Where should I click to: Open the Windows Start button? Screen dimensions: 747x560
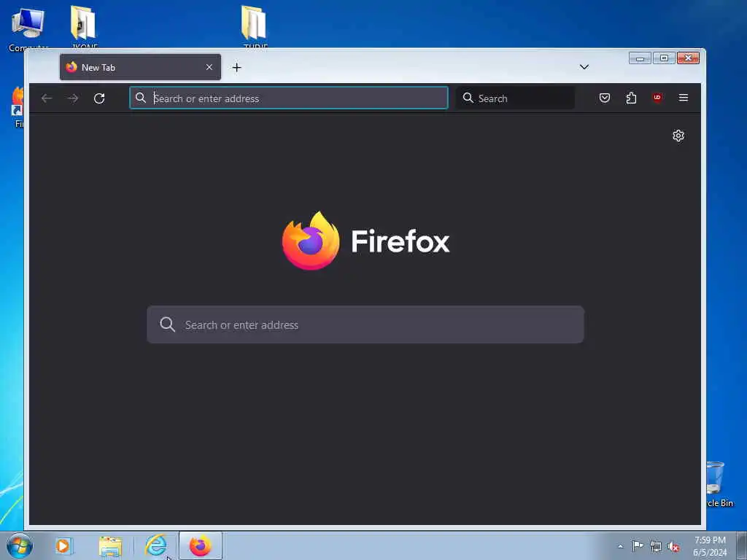pyautogui.click(x=20, y=545)
